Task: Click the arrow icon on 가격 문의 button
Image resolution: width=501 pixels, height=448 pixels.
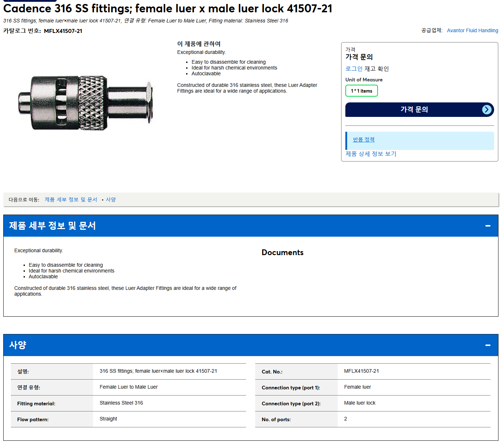Action: pos(487,110)
